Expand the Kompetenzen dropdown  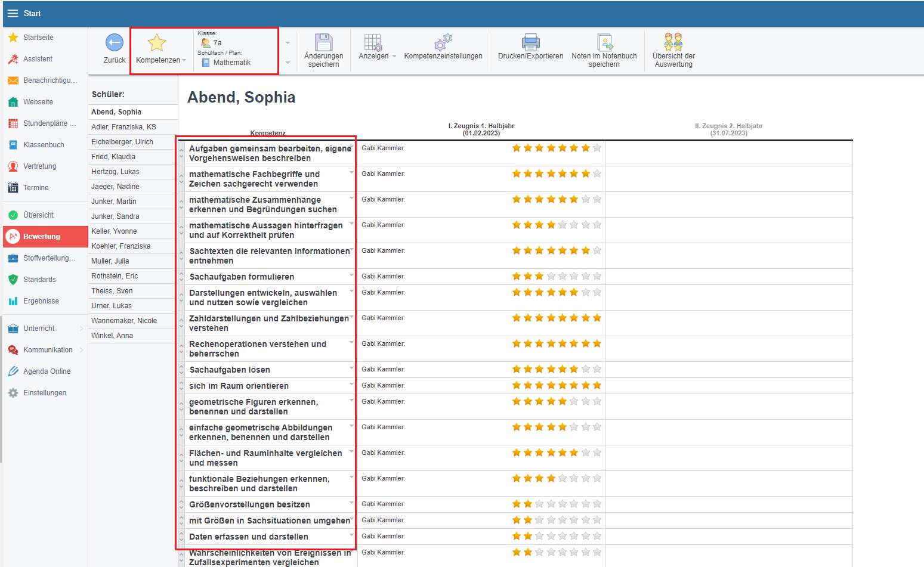tap(161, 60)
